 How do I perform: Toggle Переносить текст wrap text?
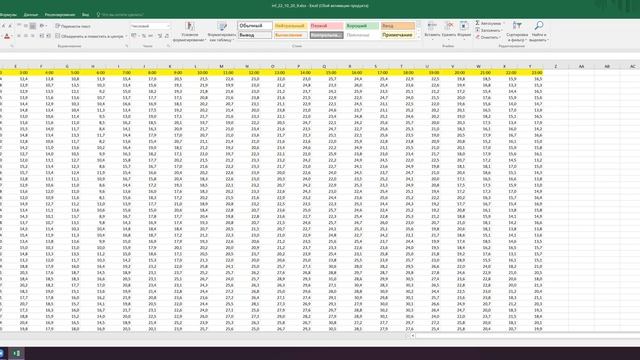coord(73,26)
